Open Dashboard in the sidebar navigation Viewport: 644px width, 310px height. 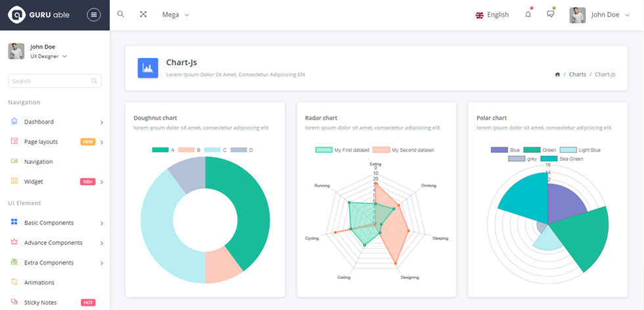point(55,122)
